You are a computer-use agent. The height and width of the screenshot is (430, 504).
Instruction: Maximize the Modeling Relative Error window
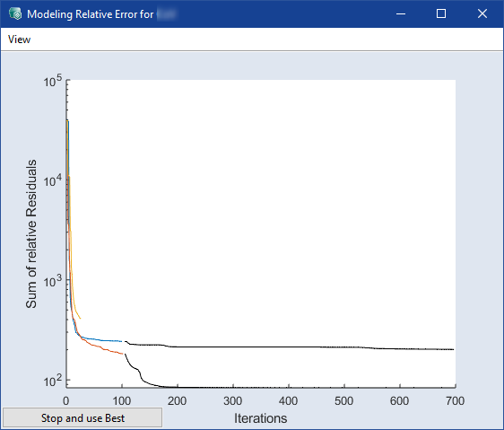coord(441,13)
